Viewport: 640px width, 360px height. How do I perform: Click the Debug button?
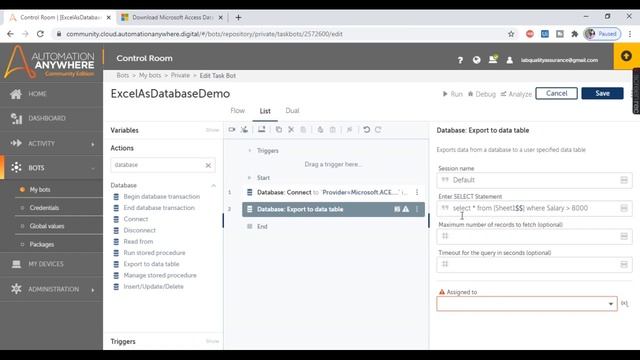coord(482,94)
